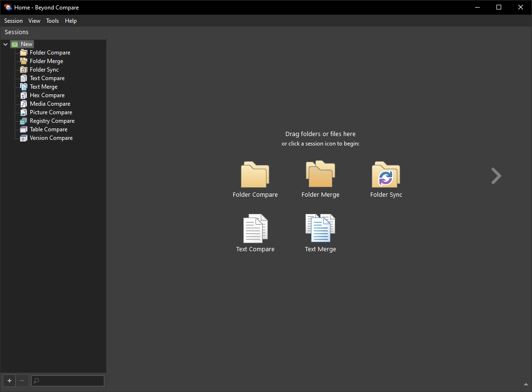Select Registry Compare in the Sessions tree
The image size is (532, 392).
pyautogui.click(x=52, y=121)
